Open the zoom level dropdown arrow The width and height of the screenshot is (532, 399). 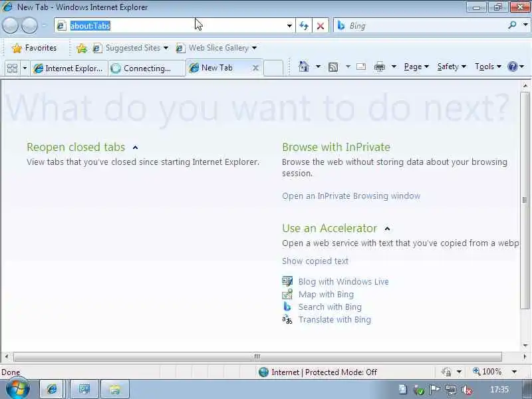tap(514, 372)
